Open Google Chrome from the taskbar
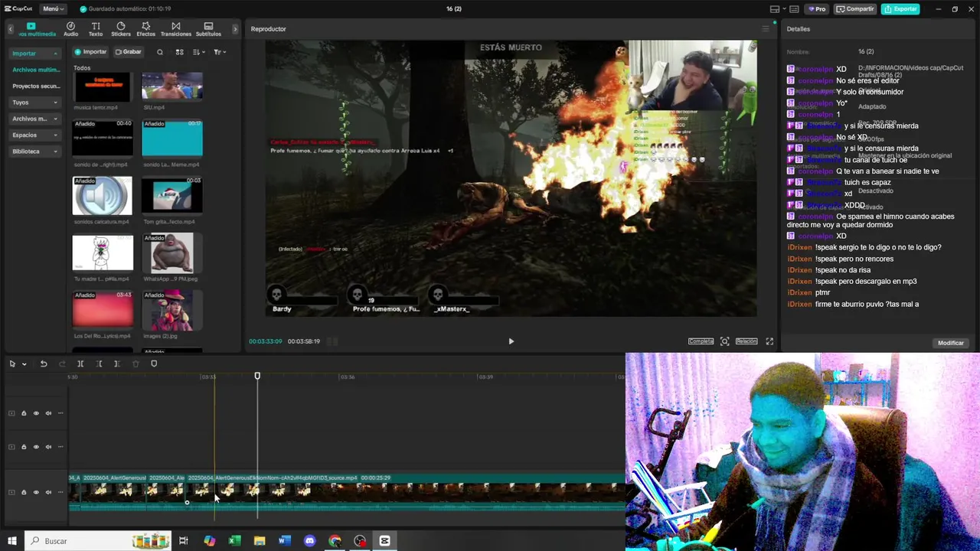980x551 pixels. click(x=335, y=541)
